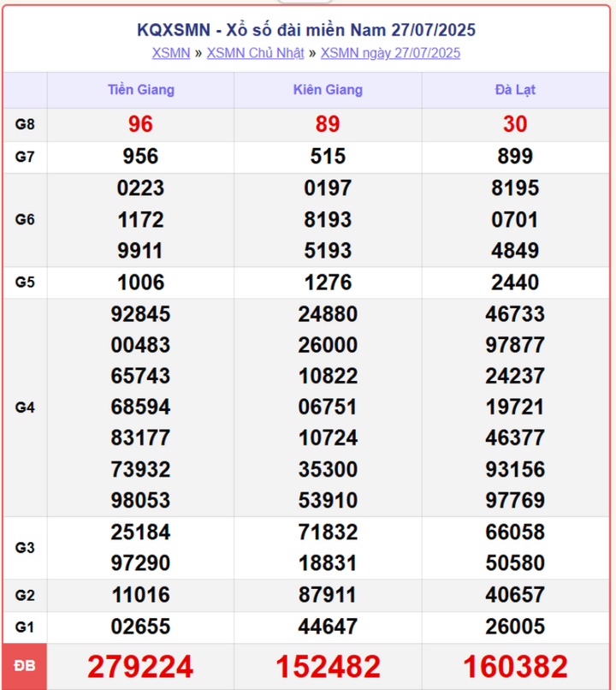Image resolution: width=616 pixels, height=690 pixels.
Task: Click G5 number 1006
Action: (140, 283)
